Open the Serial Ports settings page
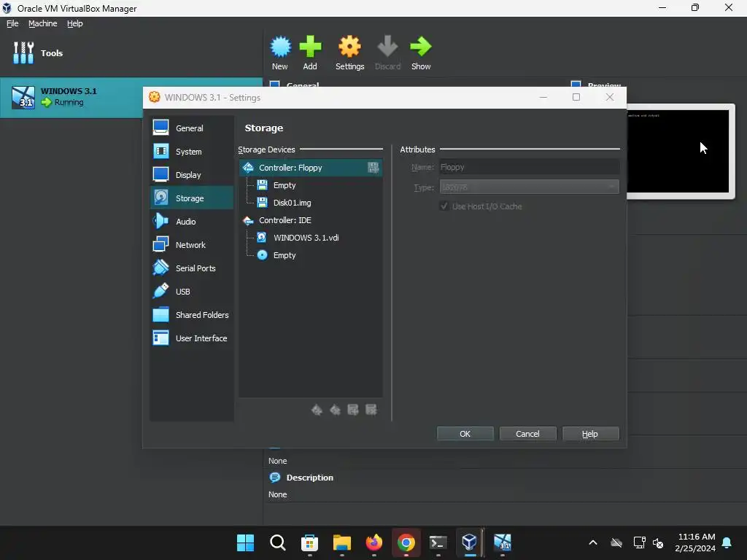The image size is (747, 560). pos(192,268)
